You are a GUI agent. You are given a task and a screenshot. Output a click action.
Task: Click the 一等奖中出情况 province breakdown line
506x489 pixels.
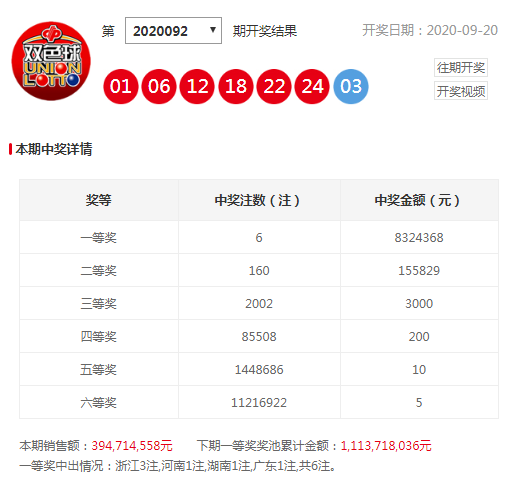[x=178, y=466]
